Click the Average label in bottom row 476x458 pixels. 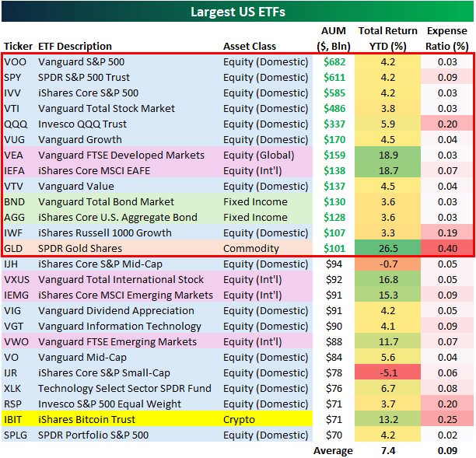333,450
